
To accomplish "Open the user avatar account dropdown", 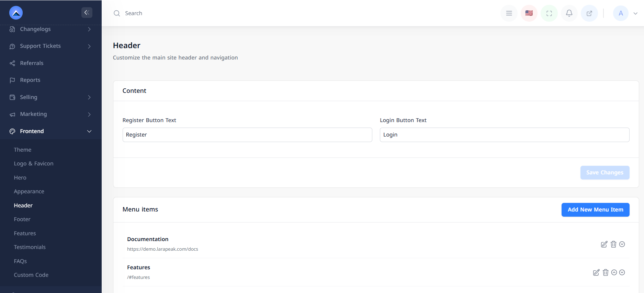I will tap(625, 13).
